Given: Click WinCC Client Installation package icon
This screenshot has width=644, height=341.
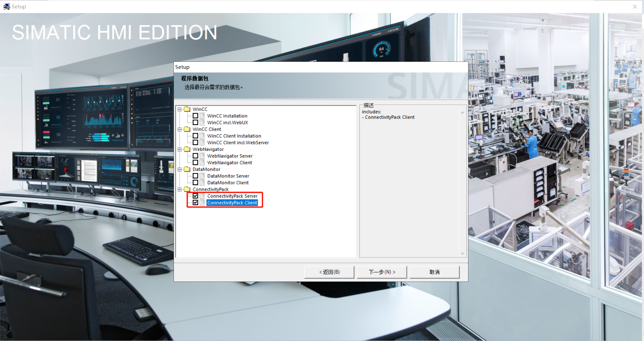Looking at the screenshot, I should click(202, 136).
